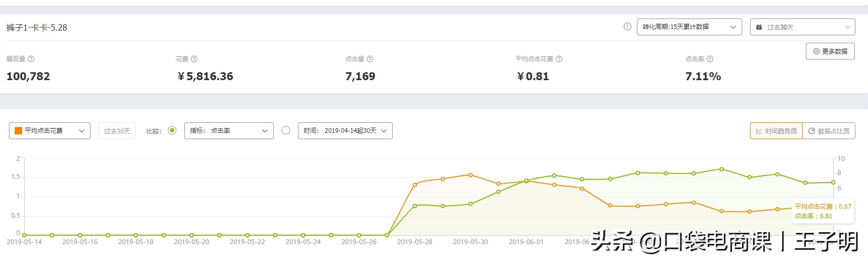Switch to 数据占比图 tab
Image resolution: width=868 pixels, height=261 pixels.
(829, 131)
